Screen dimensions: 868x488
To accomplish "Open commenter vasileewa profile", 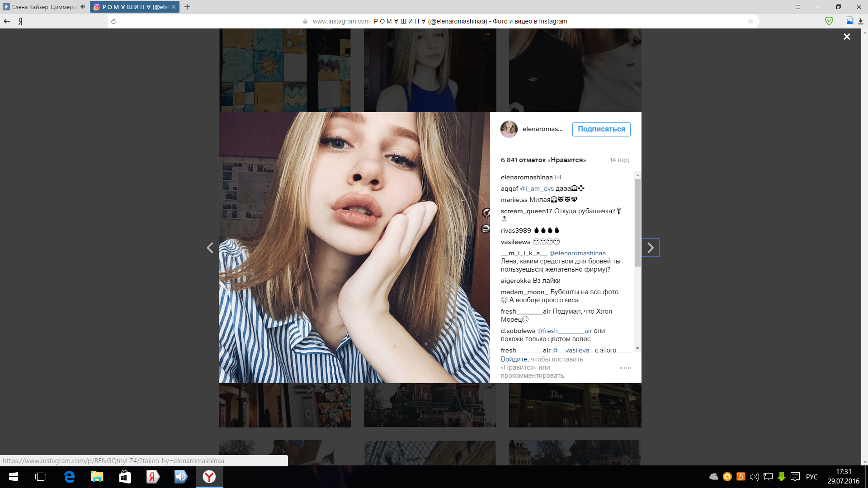I will coord(515,242).
